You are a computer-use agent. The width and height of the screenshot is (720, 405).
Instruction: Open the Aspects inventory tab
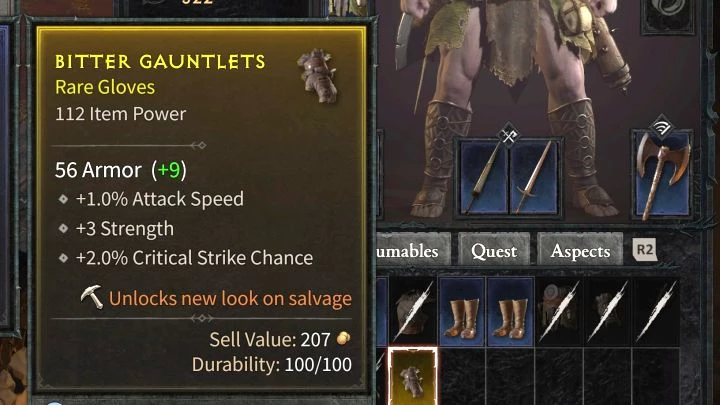pos(580,251)
